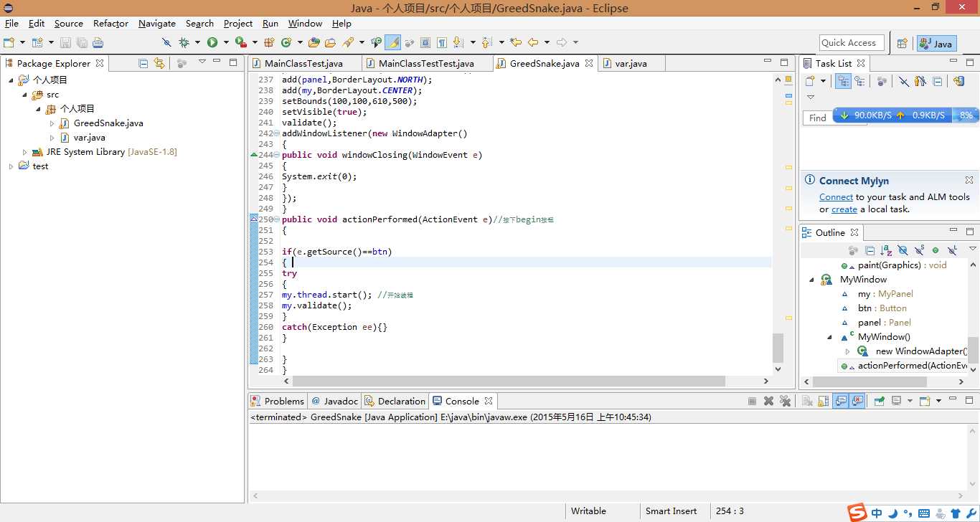Switch to var.java editor tab
The height and width of the screenshot is (522, 980).
631,63
